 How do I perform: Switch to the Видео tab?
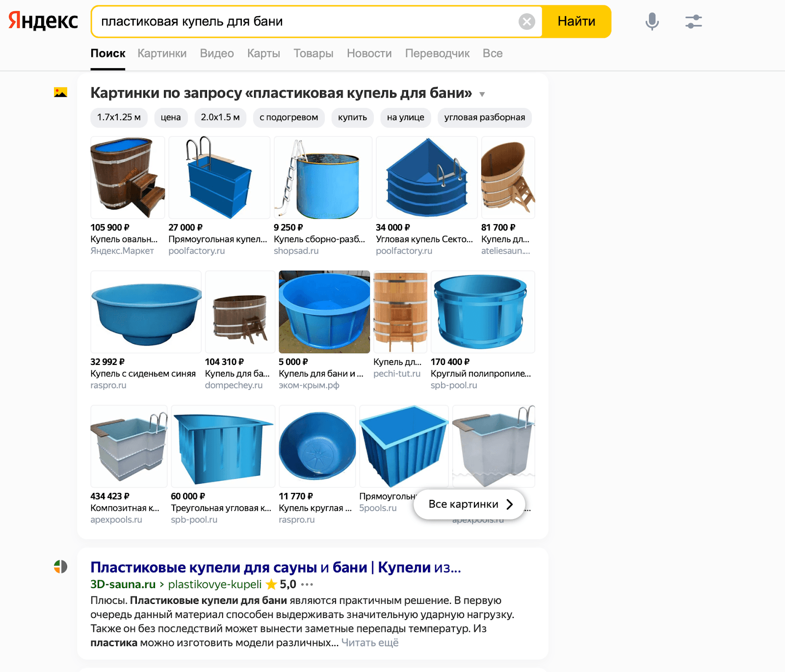tap(217, 53)
